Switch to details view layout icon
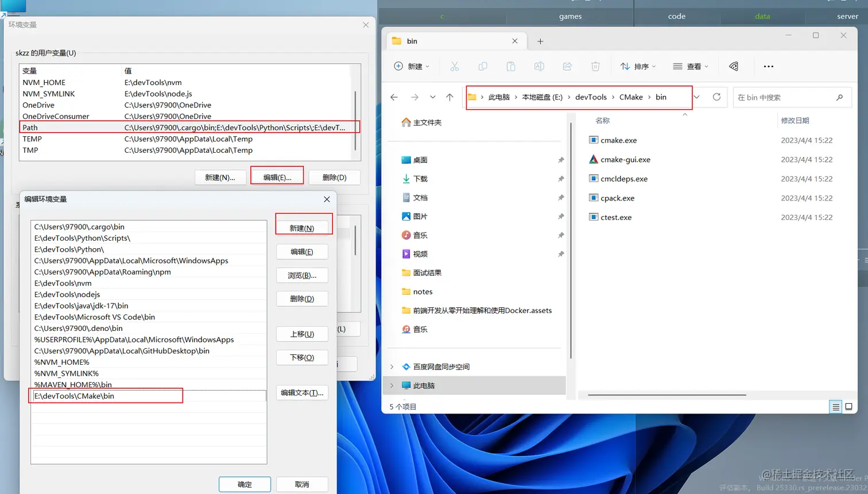 click(x=836, y=407)
